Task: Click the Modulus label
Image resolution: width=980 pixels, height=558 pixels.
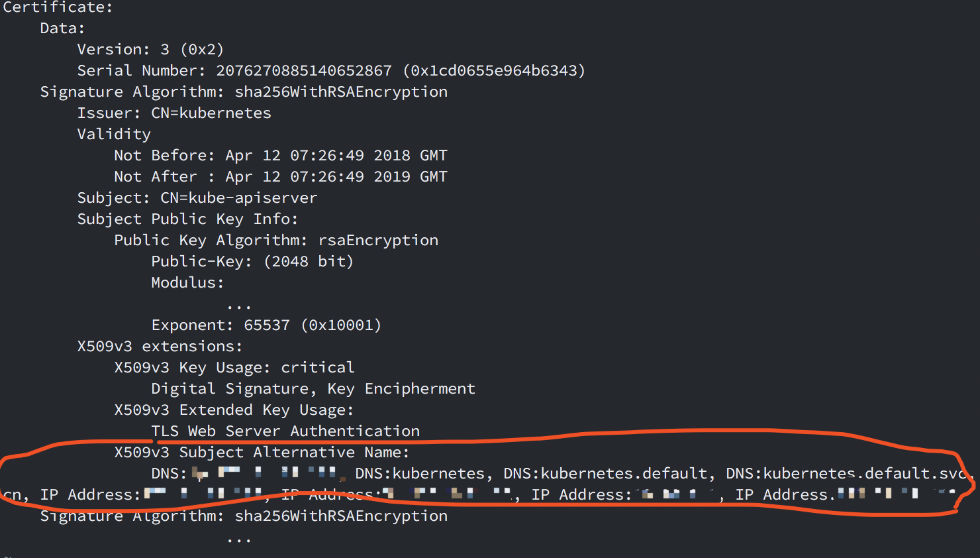Action: coord(187,283)
